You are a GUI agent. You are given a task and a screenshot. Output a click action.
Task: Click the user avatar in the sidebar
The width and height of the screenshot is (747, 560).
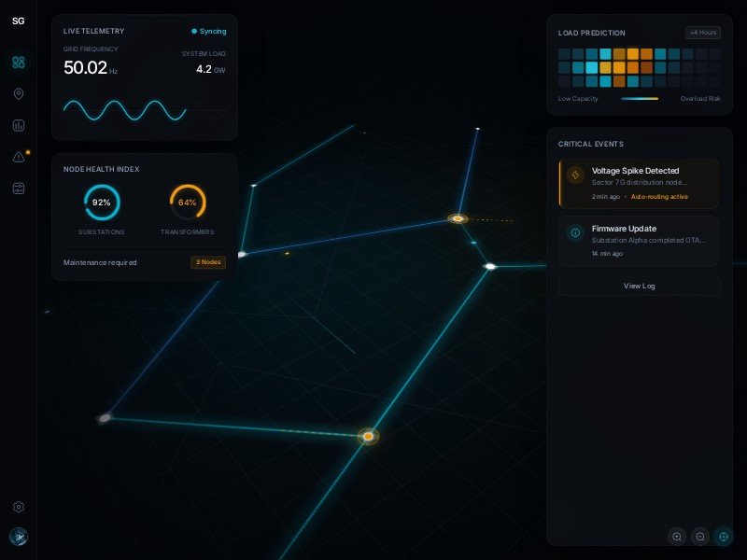click(19, 537)
